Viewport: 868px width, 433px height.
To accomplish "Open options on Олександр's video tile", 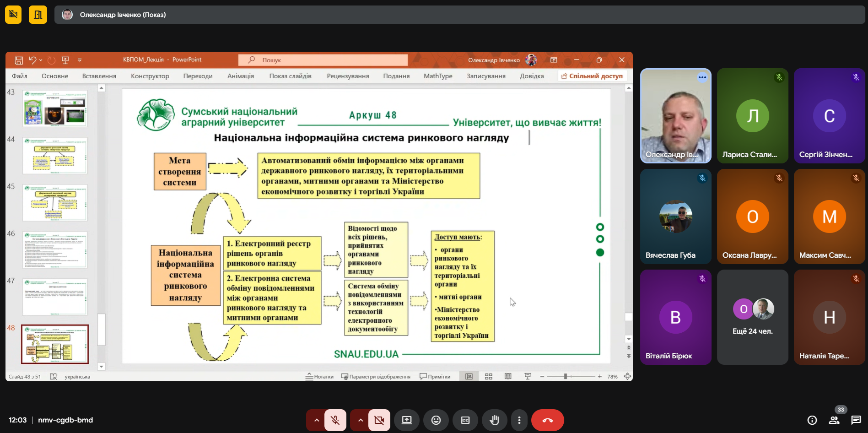I will point(702,77).
